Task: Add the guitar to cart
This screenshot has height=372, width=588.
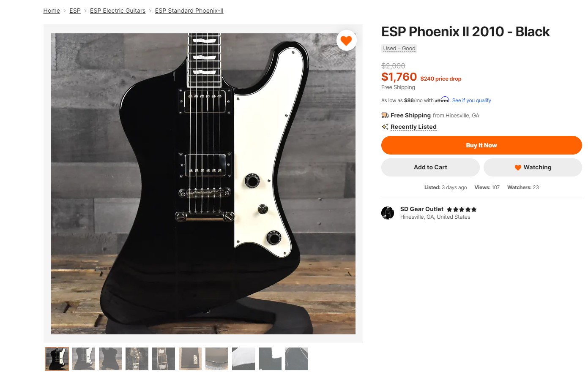Action: 430,167
